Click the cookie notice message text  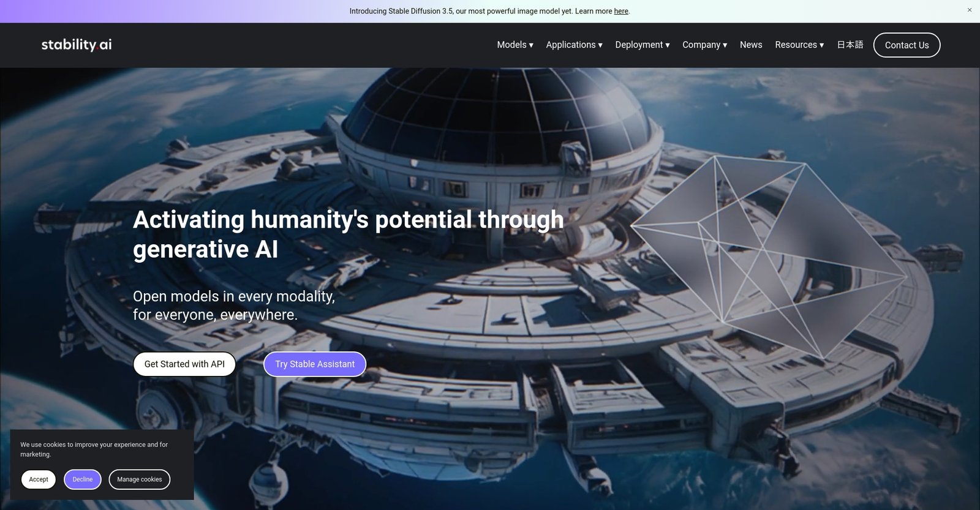pyautogui.click(x=94, y=449)
